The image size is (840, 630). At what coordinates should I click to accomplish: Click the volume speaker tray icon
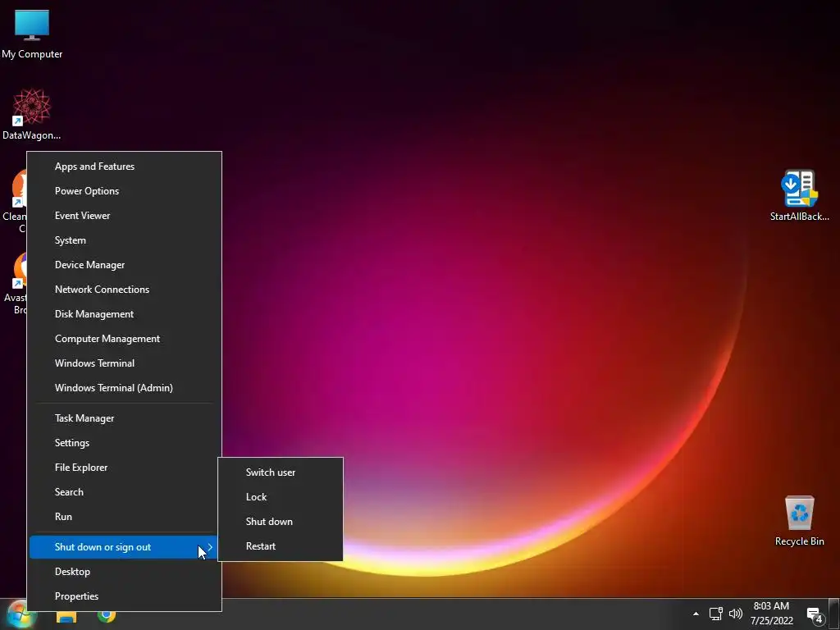[736, 614]
